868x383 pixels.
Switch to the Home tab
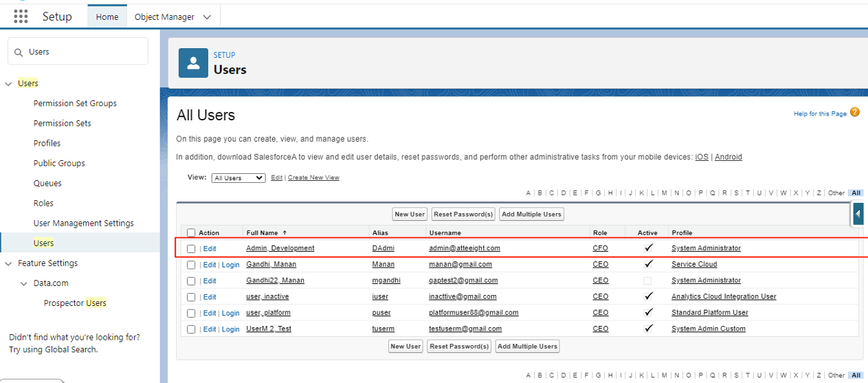point(107,17)
